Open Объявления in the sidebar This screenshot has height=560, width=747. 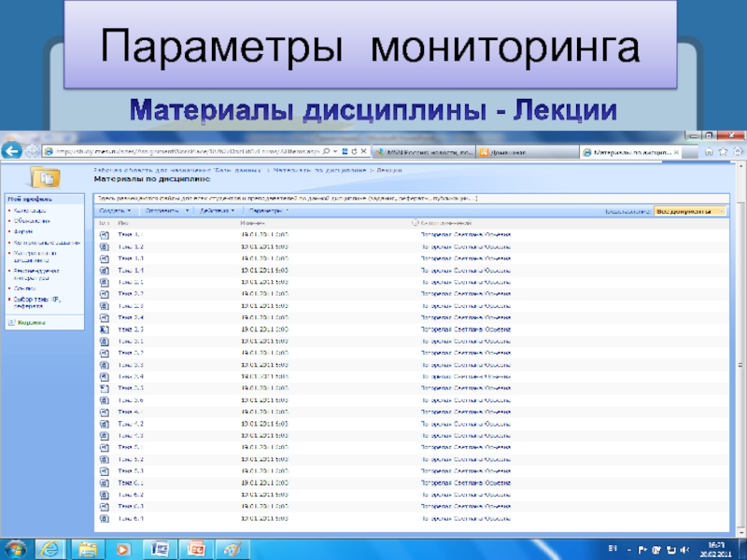click(32, 221)
